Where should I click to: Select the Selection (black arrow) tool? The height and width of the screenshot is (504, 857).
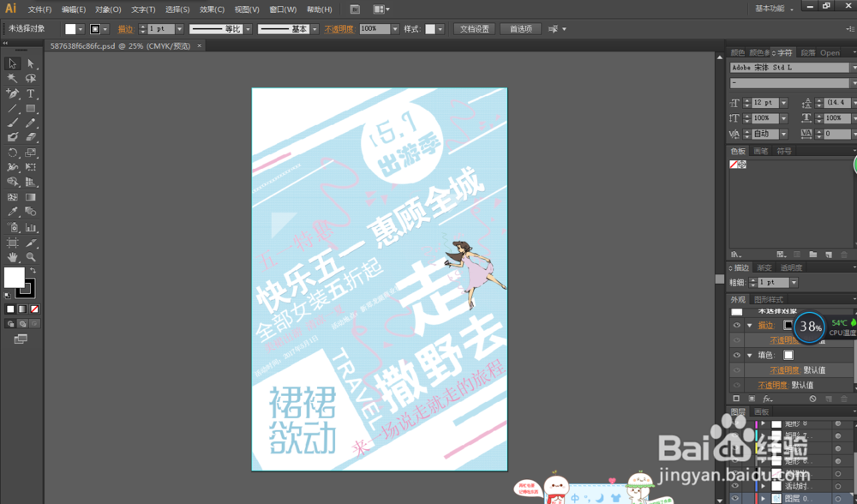coord(13,63)
